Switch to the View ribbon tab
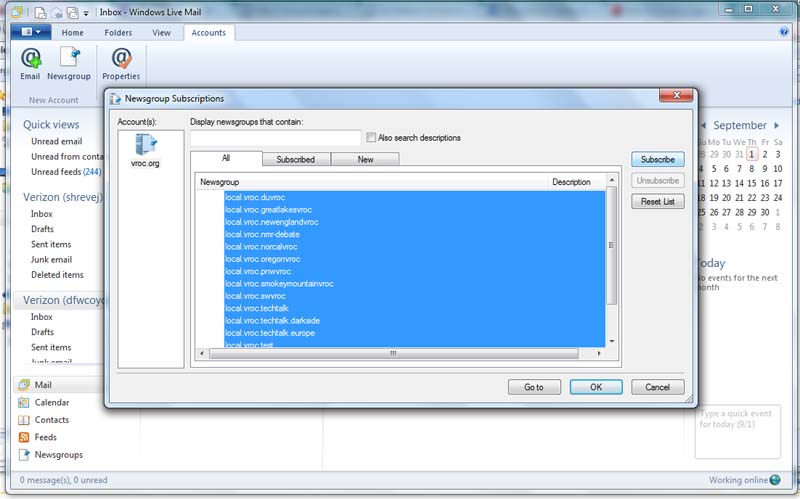The height and width of the screenshot is (499, 800). pyautogui.click(x=161, y=33)
